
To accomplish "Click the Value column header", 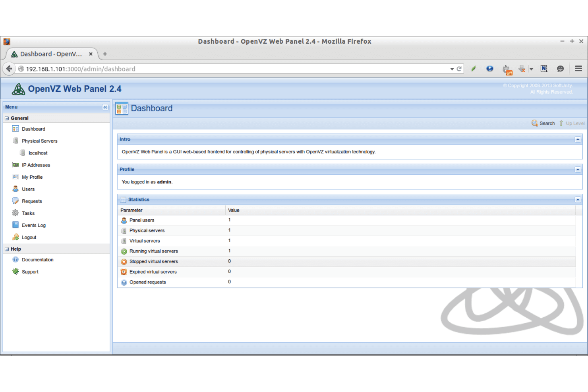I will point(400,210).
